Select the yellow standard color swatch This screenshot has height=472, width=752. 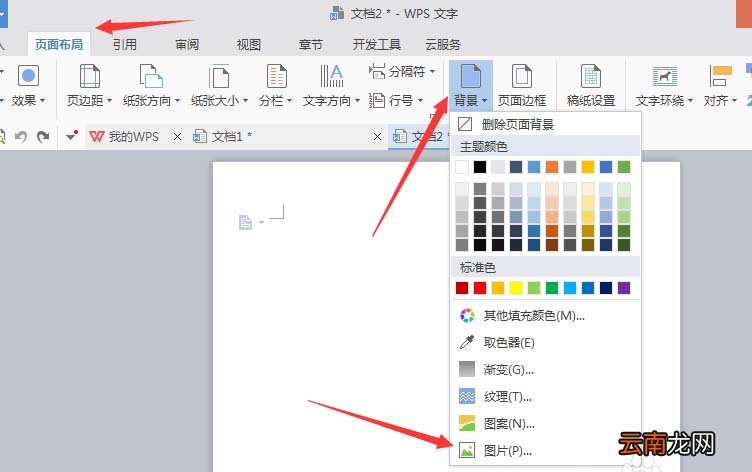point(516,287)
